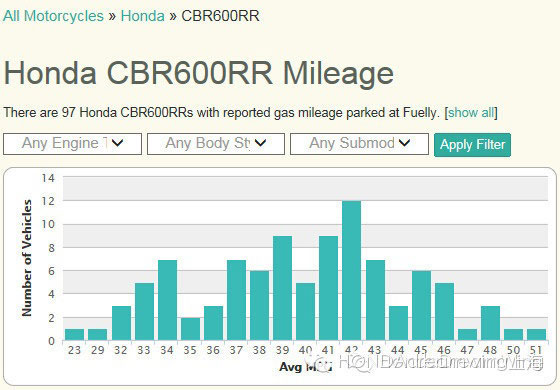The image size is (560, 390).
Task: Click the 37 MPG bar
Action: (236, 300)
